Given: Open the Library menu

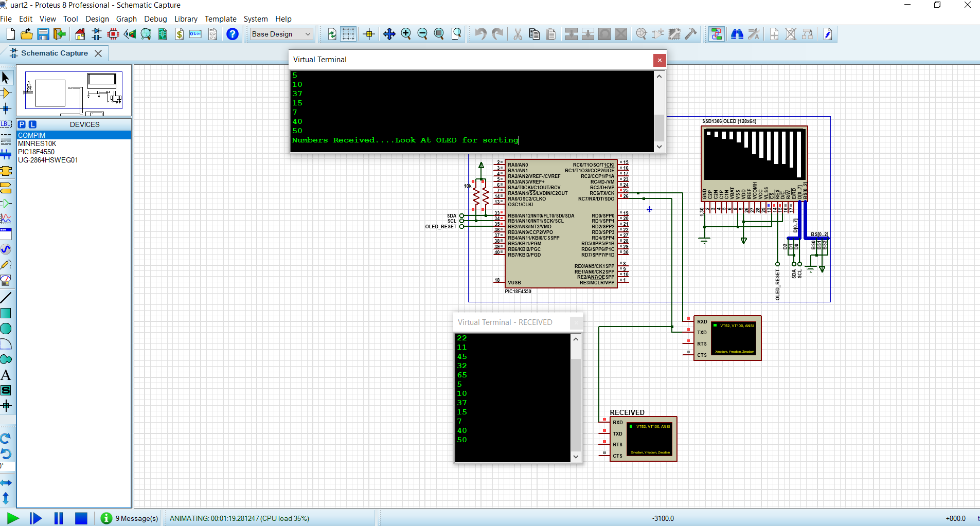Looking at the screenshot, I should (x=186, y=19).
